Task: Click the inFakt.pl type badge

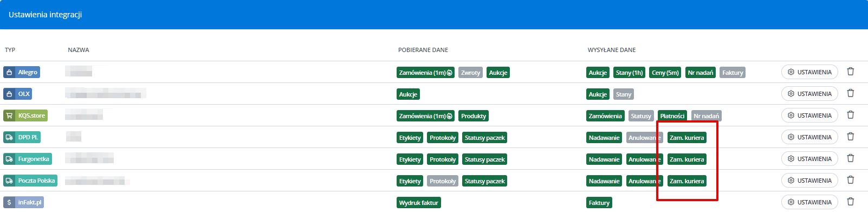Action: coord(23,202)
